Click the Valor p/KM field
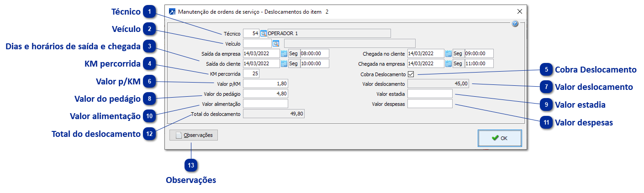This screenshot has height=193, width=644. point(266,83)
